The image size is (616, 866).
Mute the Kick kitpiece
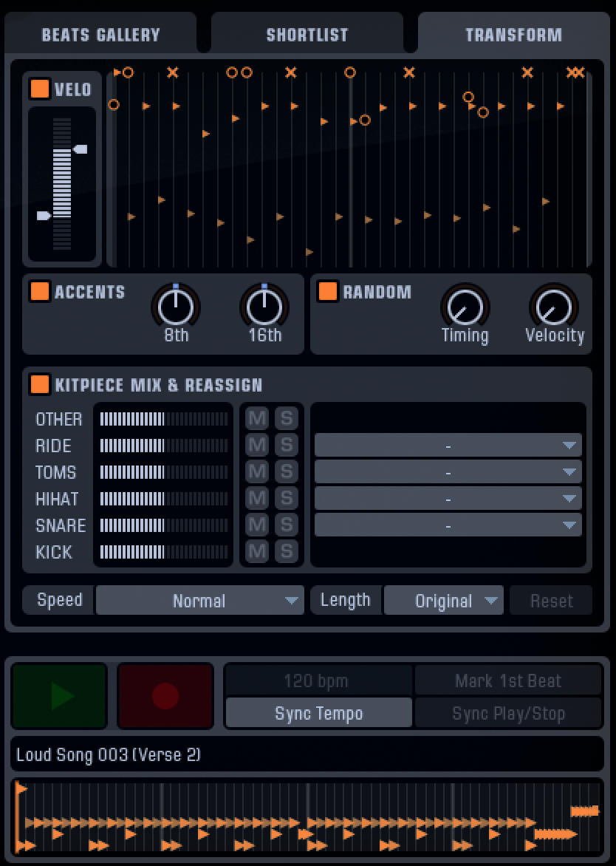tap(256, 552)
